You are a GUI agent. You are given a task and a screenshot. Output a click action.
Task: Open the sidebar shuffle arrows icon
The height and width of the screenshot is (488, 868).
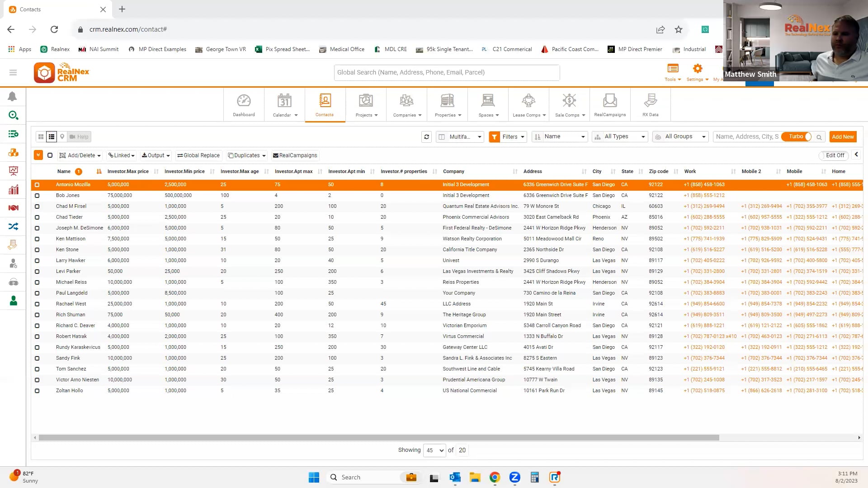pos(13,226)
